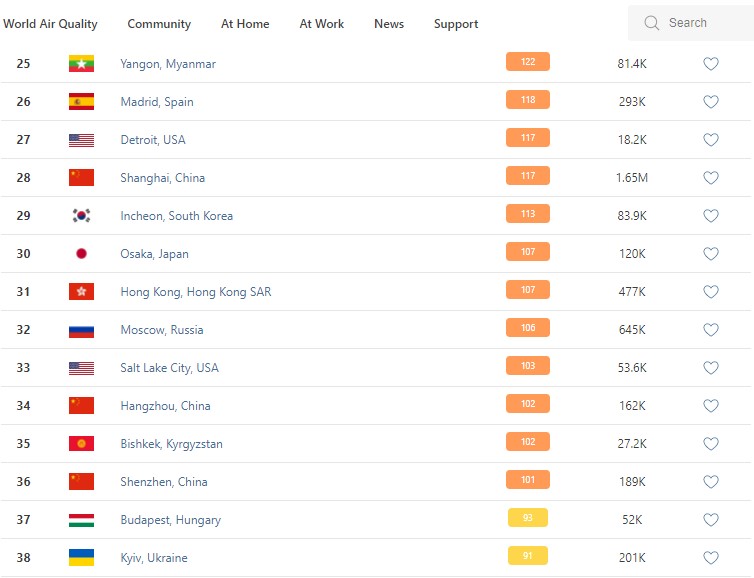The width and height of the screenshot is (754, 578).
Task: Open the Moscow, Russia link
Action: point(161,330)
